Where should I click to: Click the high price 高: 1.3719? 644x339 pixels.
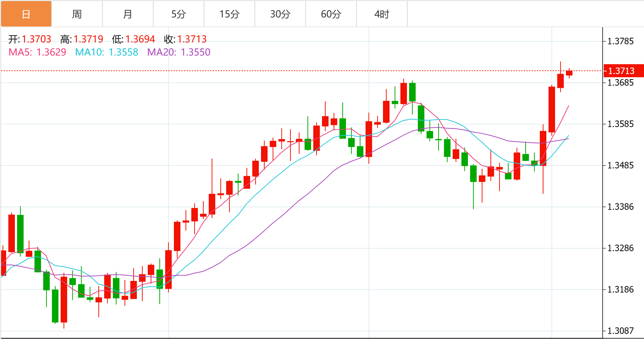click(82, 39)
